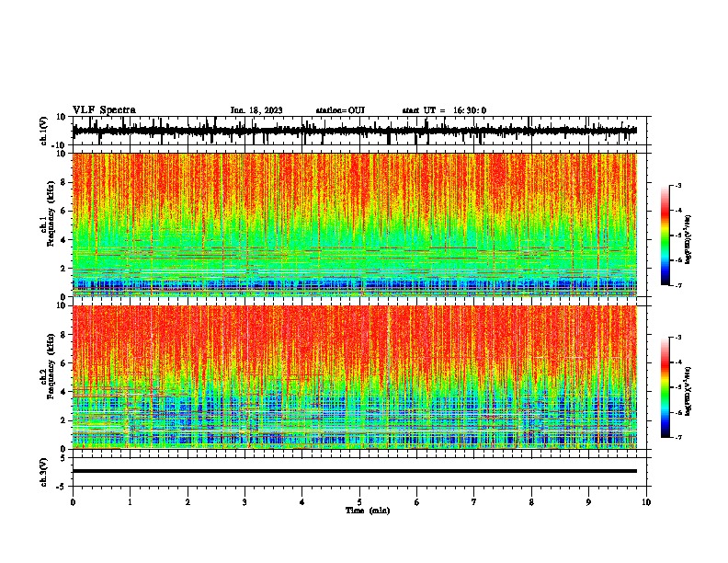
Task: Click the "5" tick on ch.3(V) axis
Action: pyautogui.click(x=63, y=457)
